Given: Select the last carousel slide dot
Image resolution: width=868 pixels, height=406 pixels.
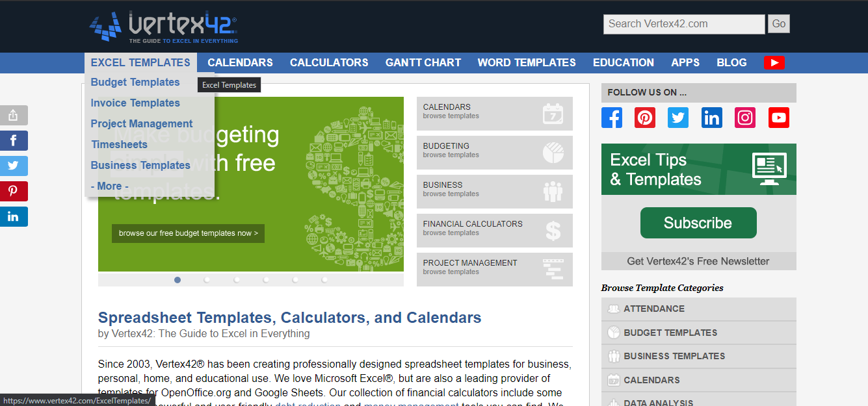Looking at the screenshot, I should (x=324, y=280).
